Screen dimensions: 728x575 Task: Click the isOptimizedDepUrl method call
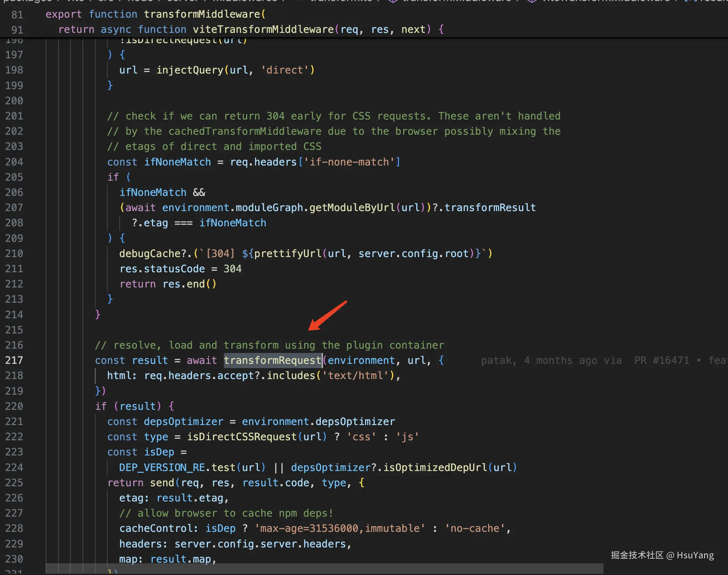[435, 467]
